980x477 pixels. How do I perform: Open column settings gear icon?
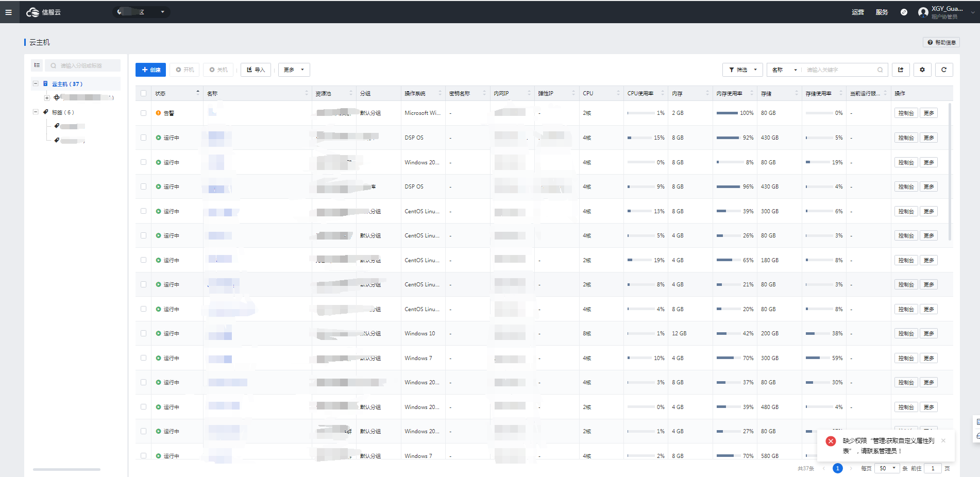(x=922, y=70)
